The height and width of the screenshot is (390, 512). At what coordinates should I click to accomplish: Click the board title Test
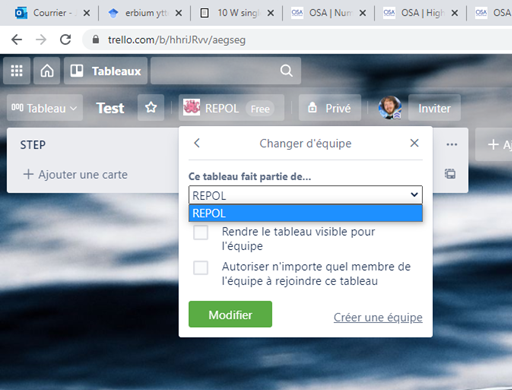[110, 108]
